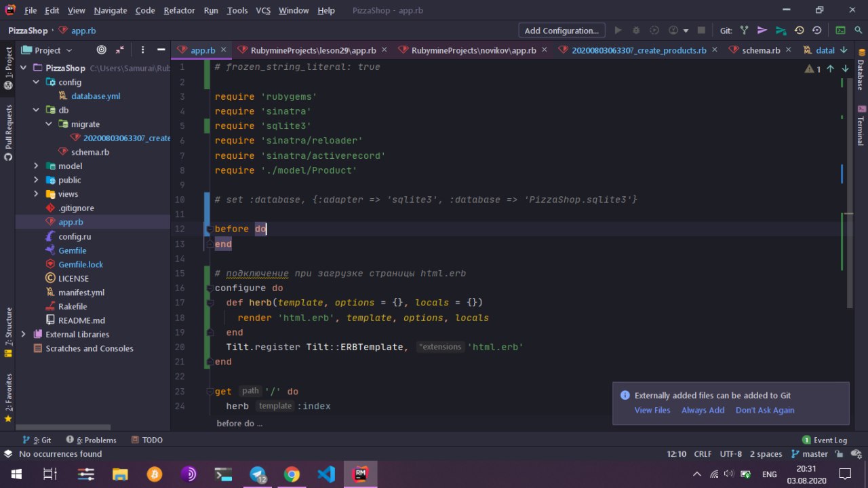The width and height of the screenshot is (868, 488).
Task: Hide the Project panel with minus icon
Action: (161, 50)
